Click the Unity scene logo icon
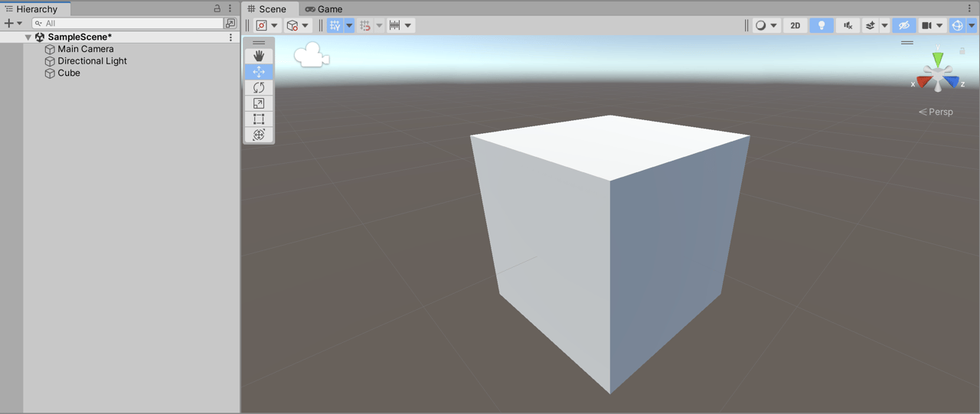 pyautogui.click(x=40, y=37)
